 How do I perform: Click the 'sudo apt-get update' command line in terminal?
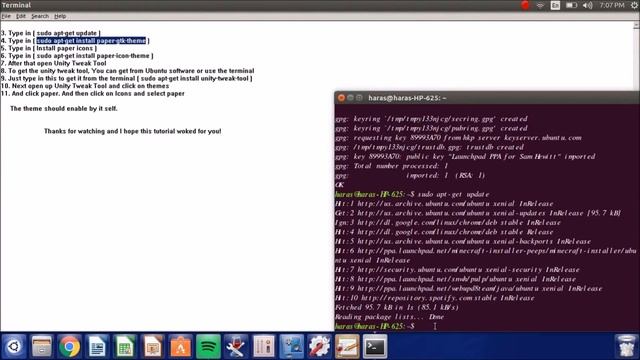tap(412, 194)
